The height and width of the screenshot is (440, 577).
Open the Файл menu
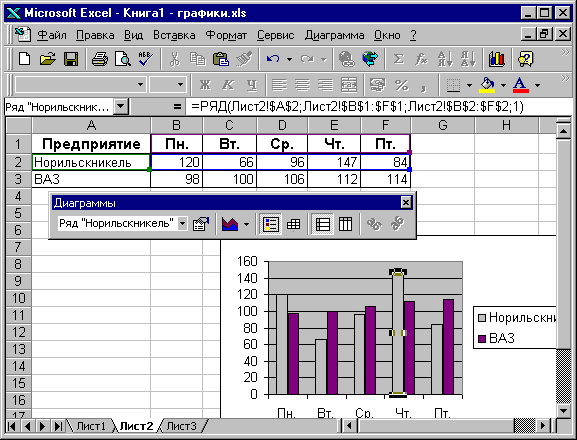[52, 35]
